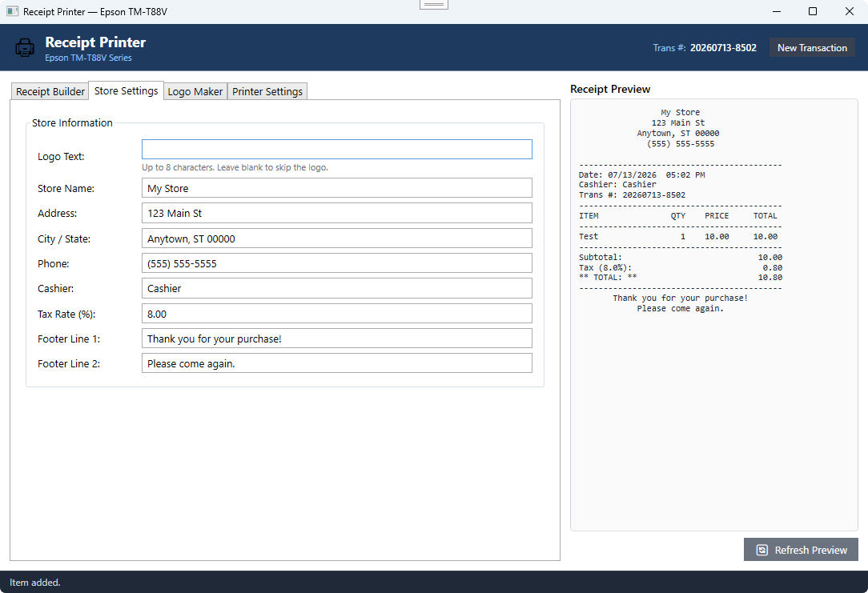The image size is (868, 593).
Task: Click the Cashier name field
Action: [336, 288]
